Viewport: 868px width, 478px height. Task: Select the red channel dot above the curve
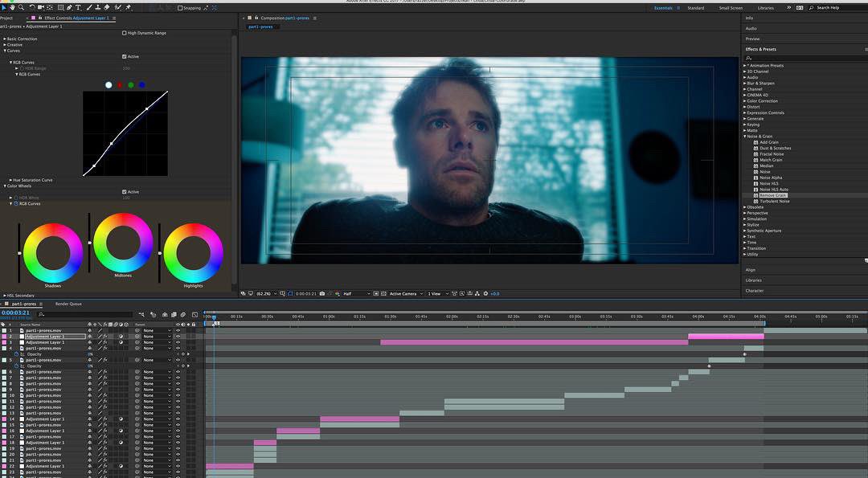pyautogui.click(x=120, y=84)
